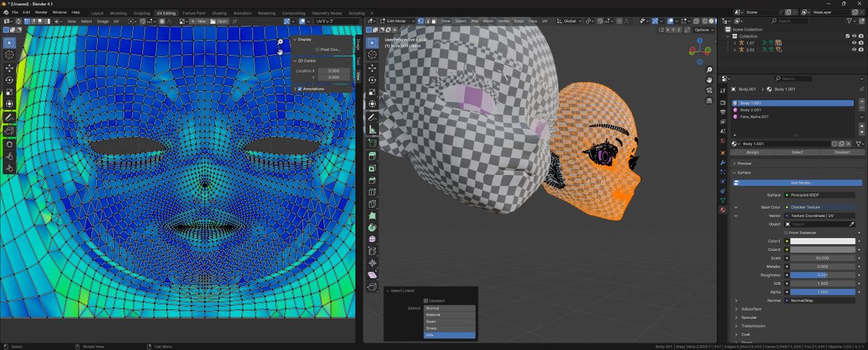Expand the Preview panel in material properties

click(x=734, y=163)
